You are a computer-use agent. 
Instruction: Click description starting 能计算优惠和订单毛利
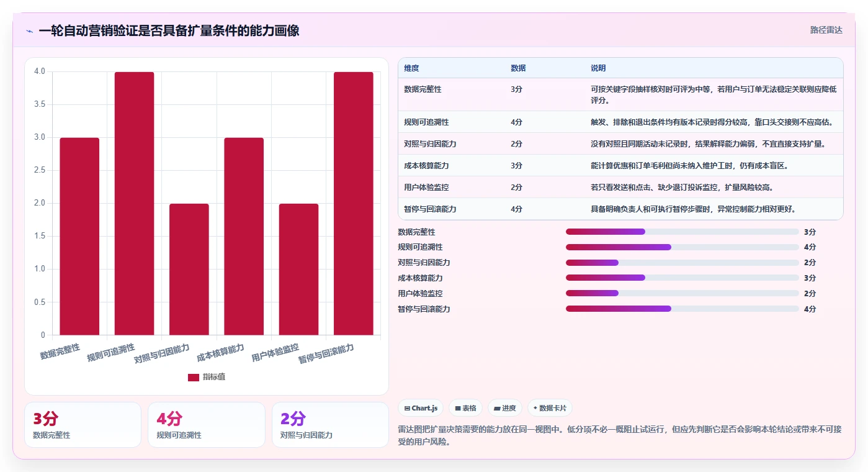(689, 166)
